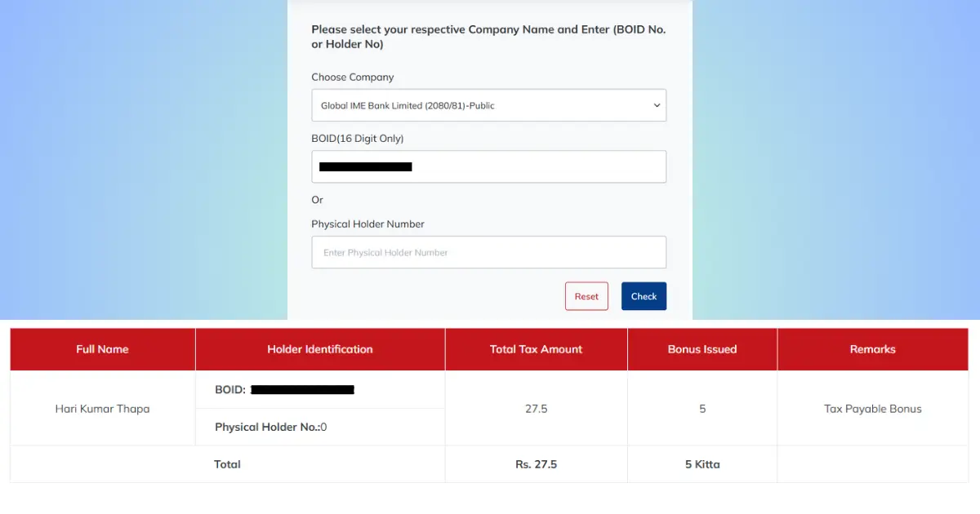Viewport: 980px width, 514px height.
Task: Select the Bonus Issued column header
Action: [702, 348]
